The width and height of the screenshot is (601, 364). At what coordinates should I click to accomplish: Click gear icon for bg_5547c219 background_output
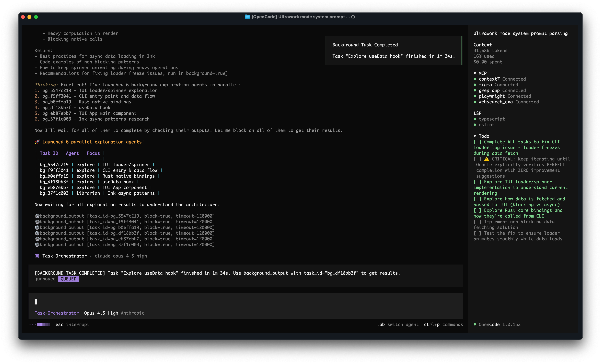[37, 216]
